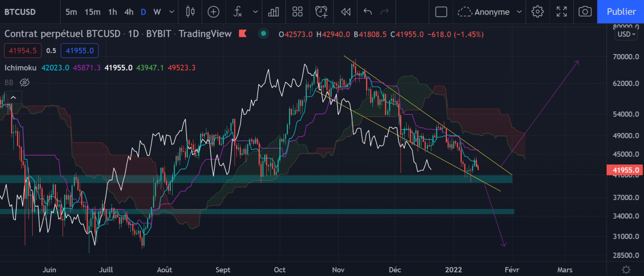This screenshot has width=644, height=276.
Task: Click the Sept label on time axis
Action: click(x=223, y=270)
